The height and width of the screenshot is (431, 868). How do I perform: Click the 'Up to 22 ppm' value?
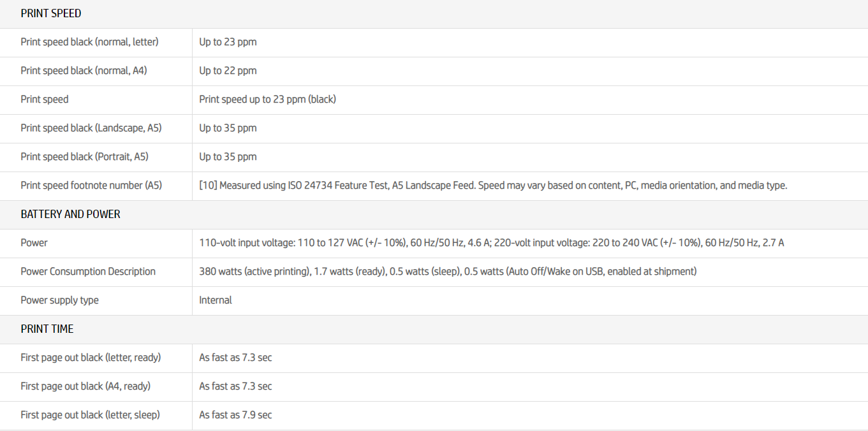[228, 71]
